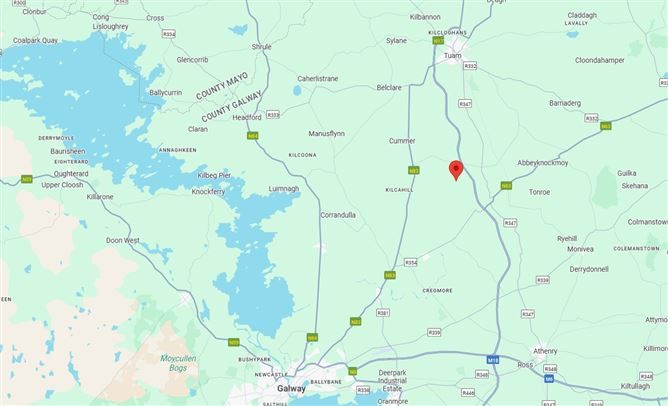The height and width of the screenshot is (406, 668).
Task: Select the R333 road badge near Headford
Action: 273,115
